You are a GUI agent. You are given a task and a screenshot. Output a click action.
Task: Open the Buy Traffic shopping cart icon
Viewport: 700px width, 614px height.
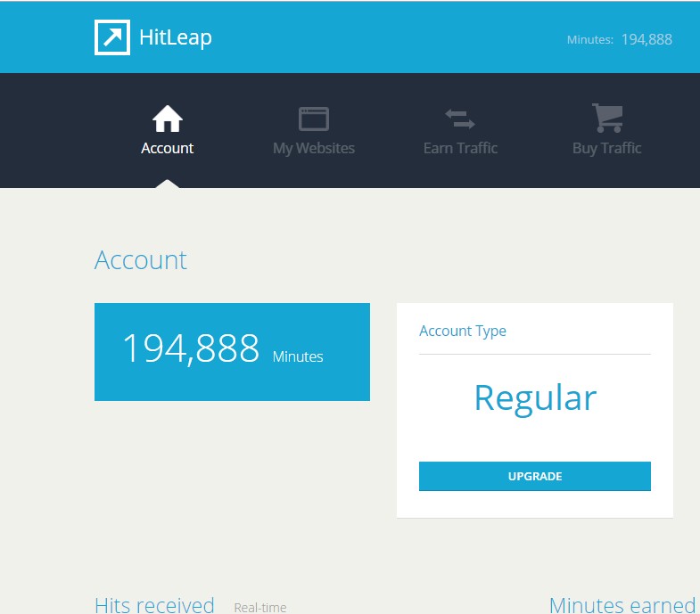tap(607, 118)
